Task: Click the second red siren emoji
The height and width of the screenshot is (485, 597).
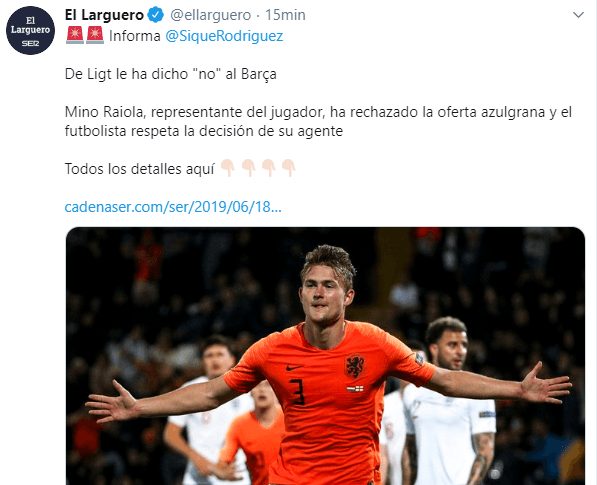Action: pyautogui.click(x=95, y=35)
